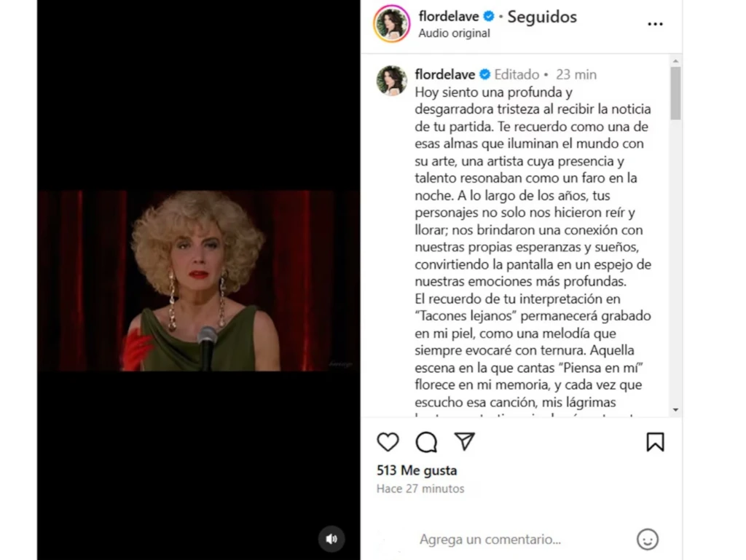Click the small flordelave avatar beside the caption
The image size is (746, 560).
tap(391, 80)
